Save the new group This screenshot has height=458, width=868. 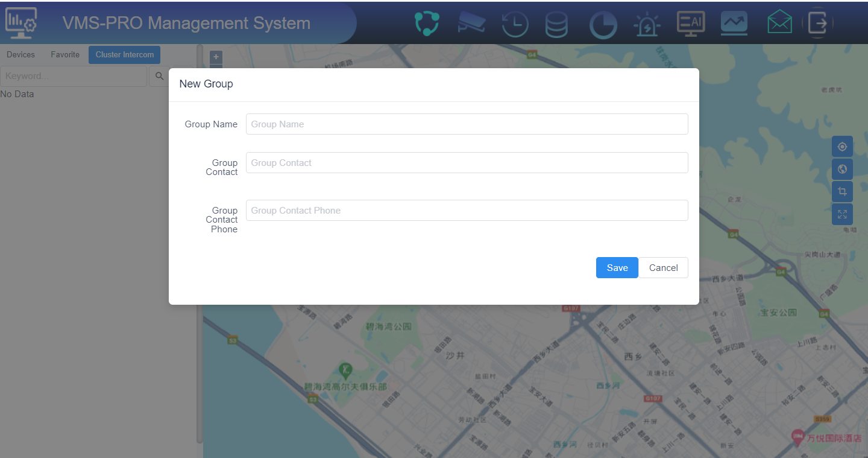click(x=617, y=267)
